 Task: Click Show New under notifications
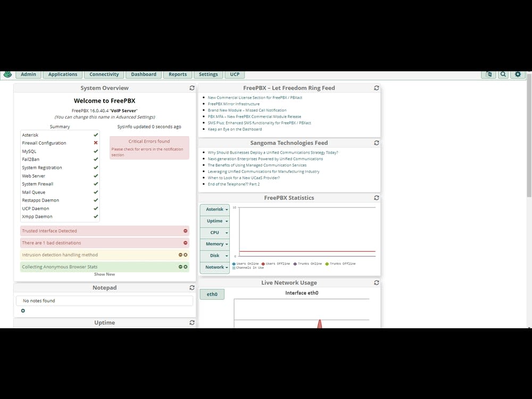104,274
